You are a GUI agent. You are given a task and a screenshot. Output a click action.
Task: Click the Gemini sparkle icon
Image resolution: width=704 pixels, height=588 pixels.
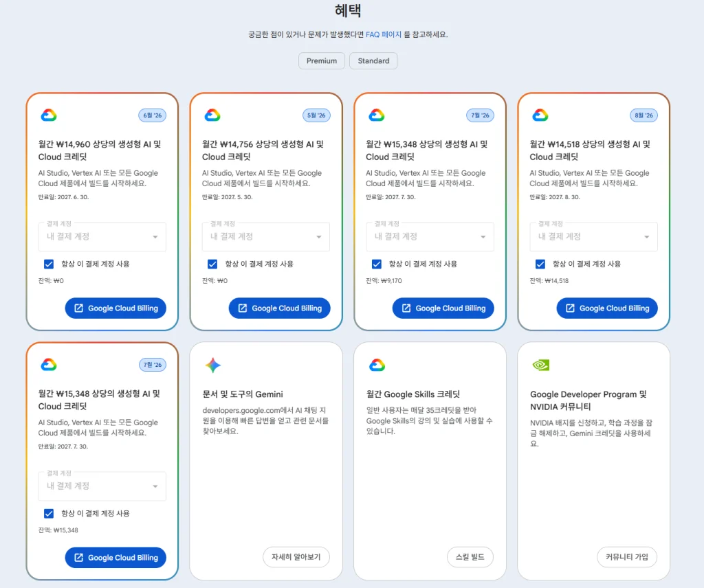[x=213, y=365]
